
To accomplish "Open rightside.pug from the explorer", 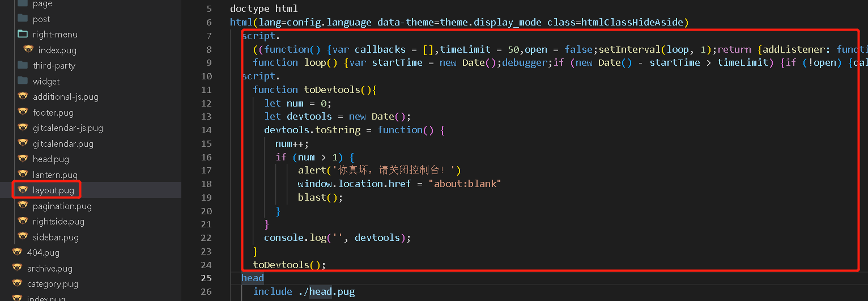I will (x=58, y=222).
